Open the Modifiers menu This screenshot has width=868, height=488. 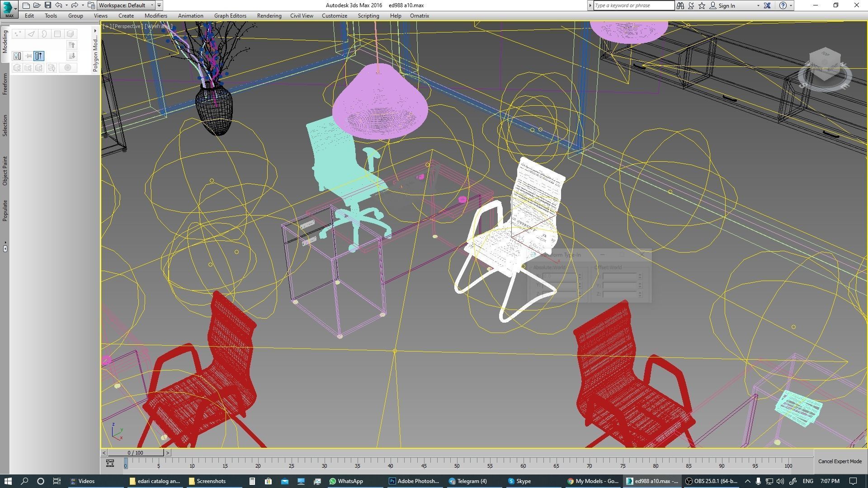156,16
